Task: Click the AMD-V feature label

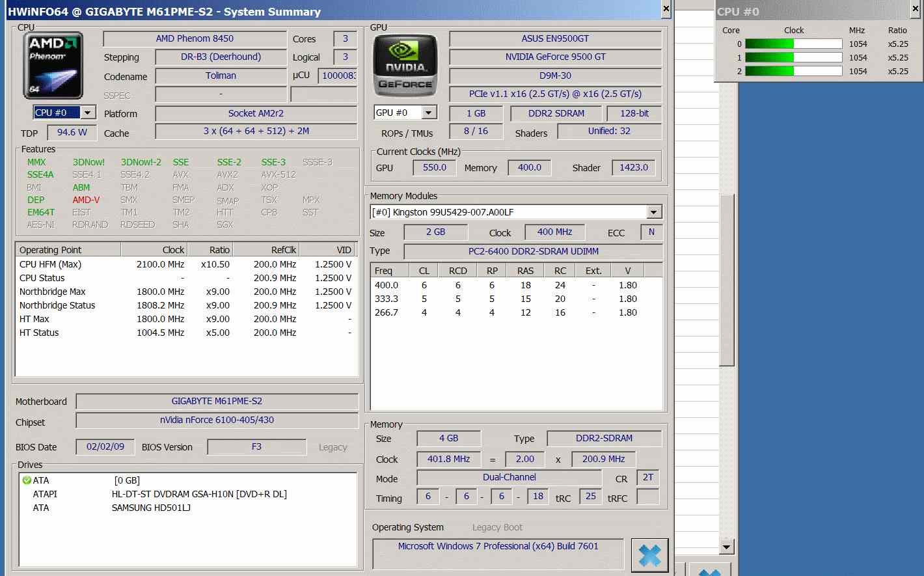Action: (86, 200)
